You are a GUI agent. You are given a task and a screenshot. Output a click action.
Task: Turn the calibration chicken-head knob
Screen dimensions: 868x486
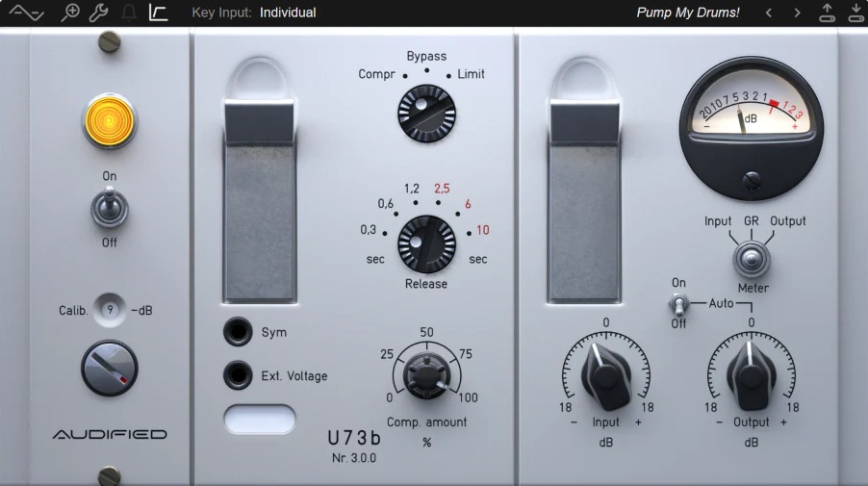pyautogui.click(x=110, y=368)
